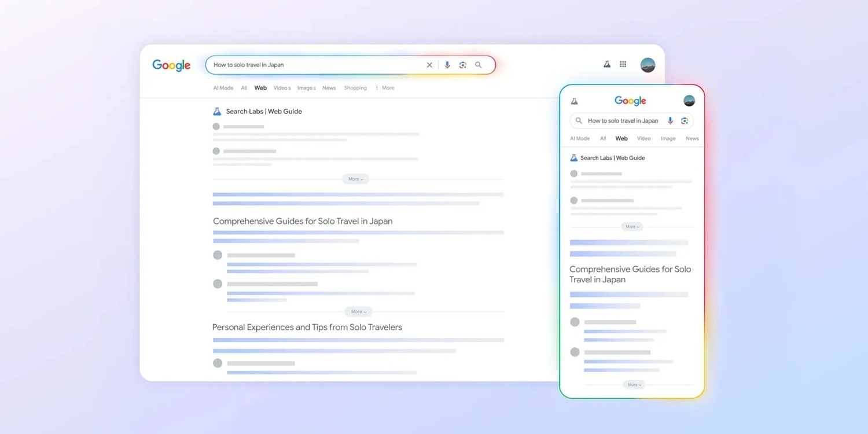
Task: Open the News tab on desktop
Action: (329, 88)
